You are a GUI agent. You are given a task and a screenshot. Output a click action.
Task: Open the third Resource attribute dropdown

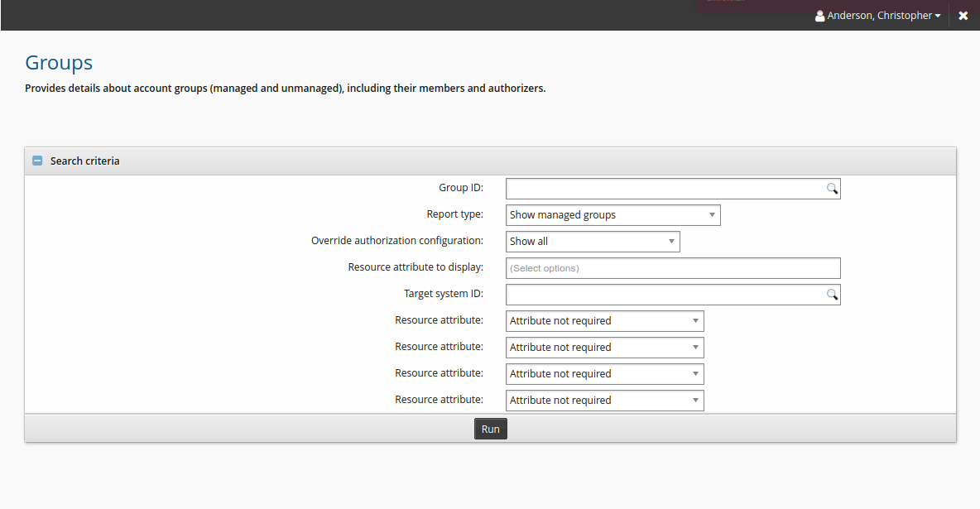604,374
